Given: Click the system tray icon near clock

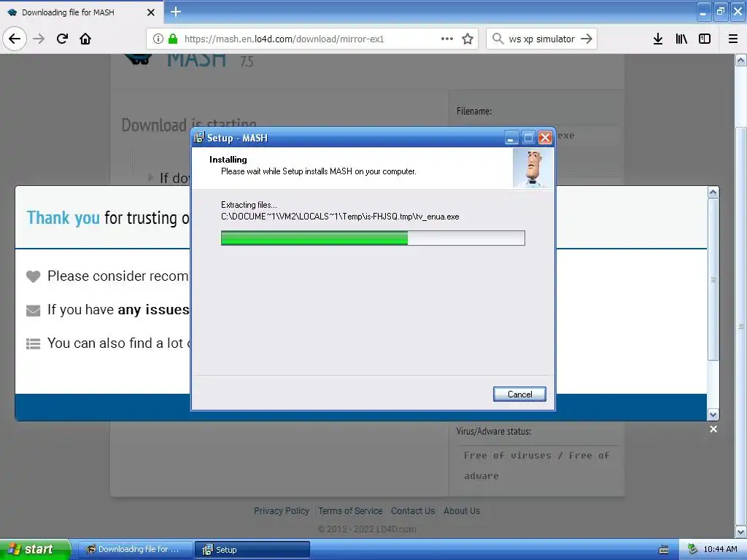Looking at the screenshot, I should pyautogui.click(x=692, y=549).
